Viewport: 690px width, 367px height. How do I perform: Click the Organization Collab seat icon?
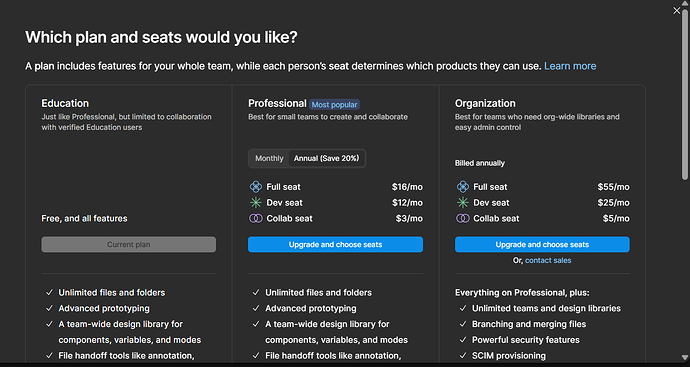coord(462,218)
